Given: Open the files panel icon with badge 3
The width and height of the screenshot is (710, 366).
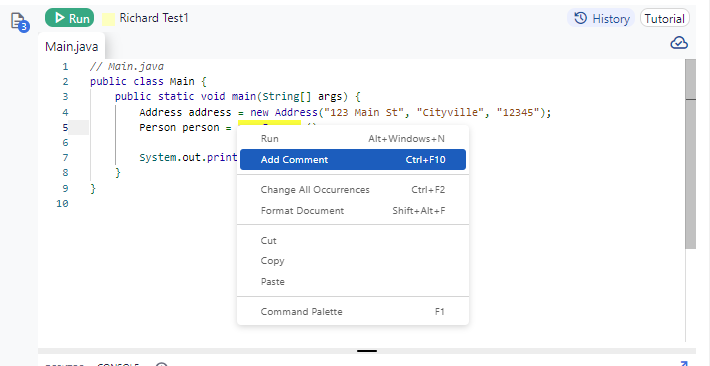Looking at the screenshot, I should click(19, 22).
